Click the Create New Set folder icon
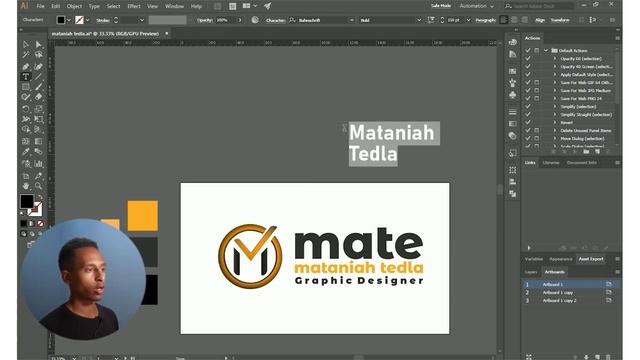This screenshot has width=640, height=360. click(x=586, y=151)
